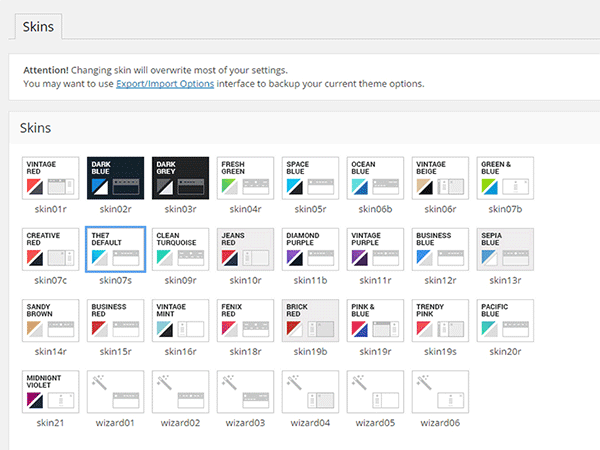Select the Vintage Red skin01r thumbnail
This screenshot has width=600, height=450.
point(51,178)
